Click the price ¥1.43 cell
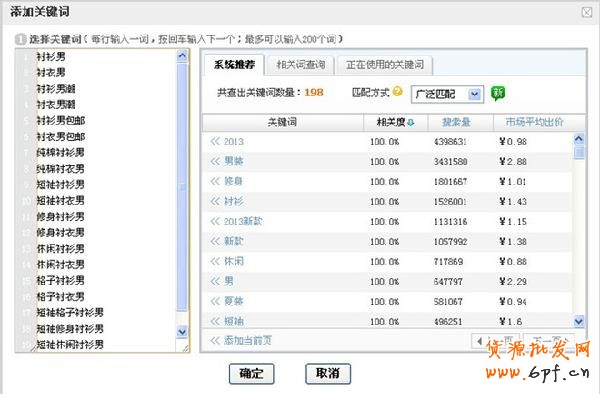The width and height of the screenshot is (600, 394). click(x=513, y=202)
